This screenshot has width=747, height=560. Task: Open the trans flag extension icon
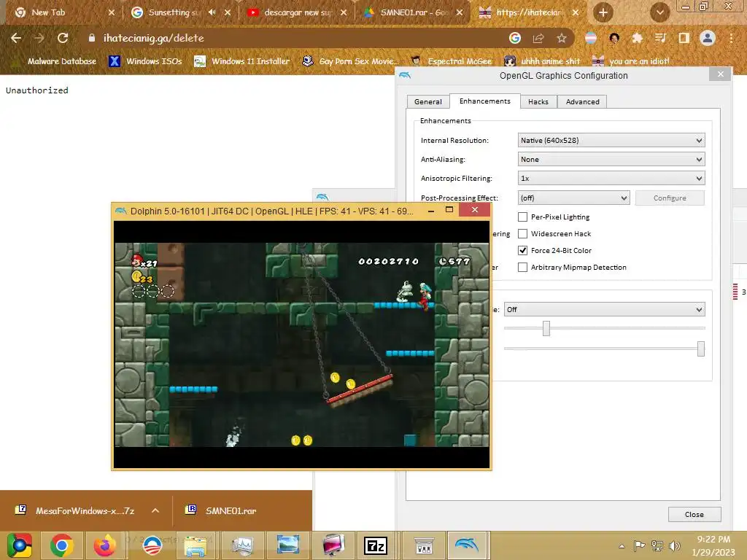click(x=591, y=38)
